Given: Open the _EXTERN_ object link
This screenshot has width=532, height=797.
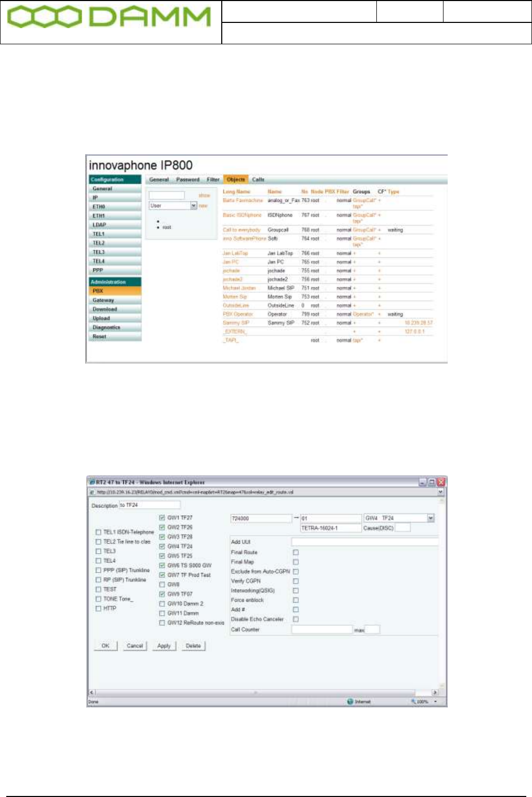Looking at the screenshot, I should pyautogui.click(x=234, y=331).
